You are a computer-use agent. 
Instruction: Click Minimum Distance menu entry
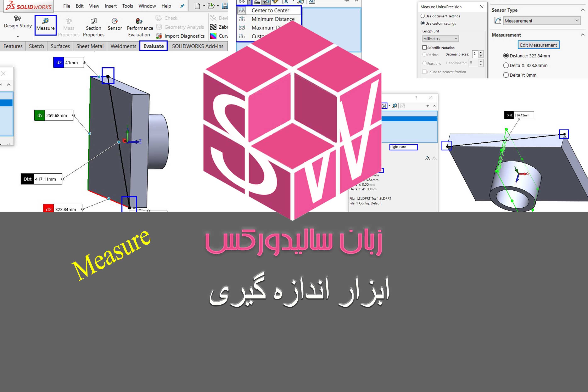[x=272, y=19]
